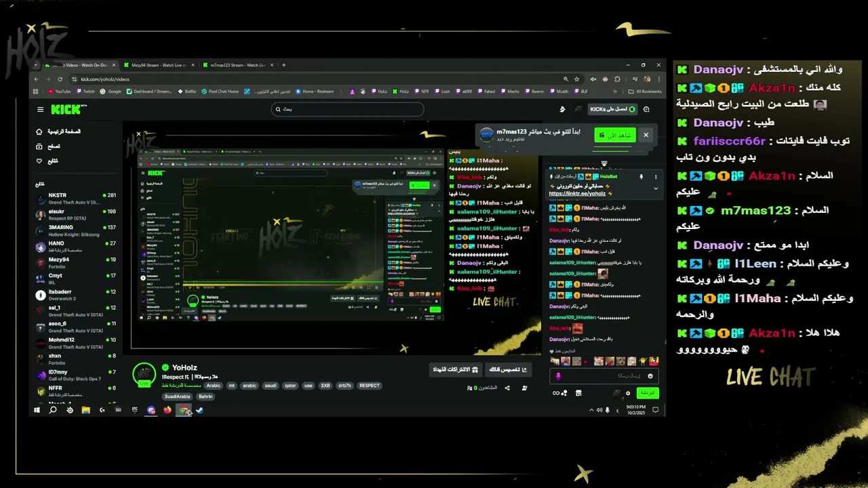Click the green watch now notification button
This screenshot has height=488, width=868.
click(x=615, y=135)
